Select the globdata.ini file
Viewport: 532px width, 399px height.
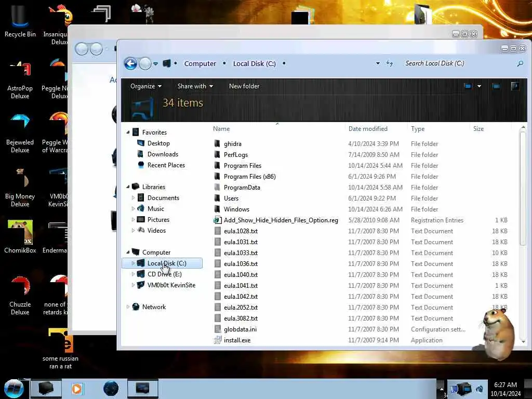coord(240,329)
